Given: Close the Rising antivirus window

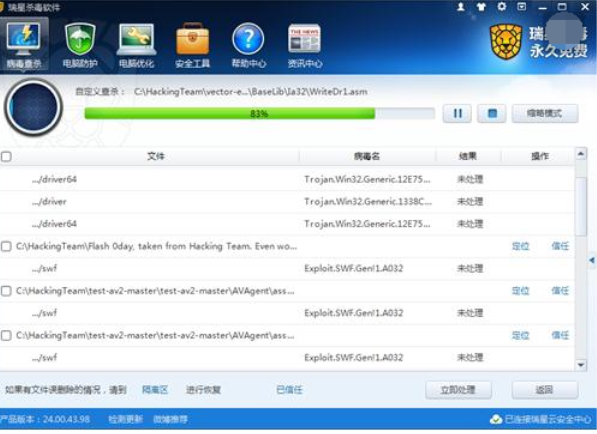Looking at the screenshot, I should (585, 6).
